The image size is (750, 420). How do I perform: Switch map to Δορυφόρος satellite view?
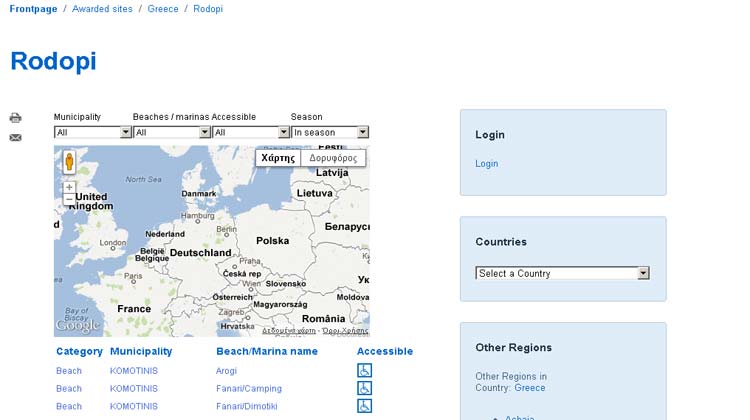click(x=333, y=158)
